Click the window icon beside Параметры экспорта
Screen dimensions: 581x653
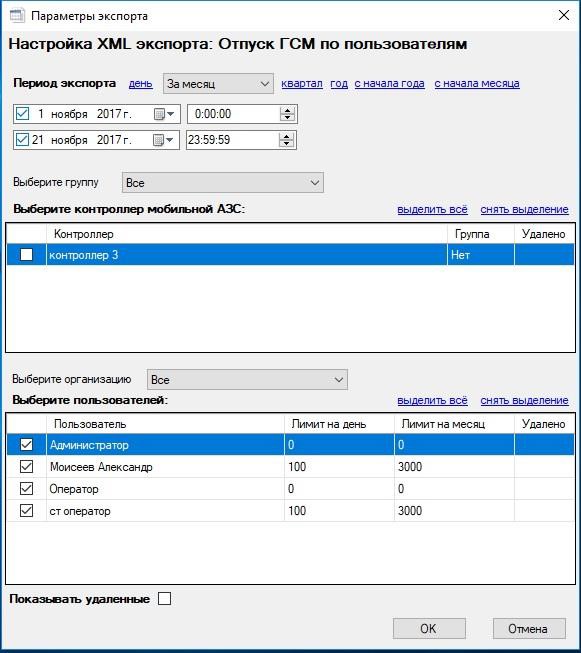pos(17,16)
